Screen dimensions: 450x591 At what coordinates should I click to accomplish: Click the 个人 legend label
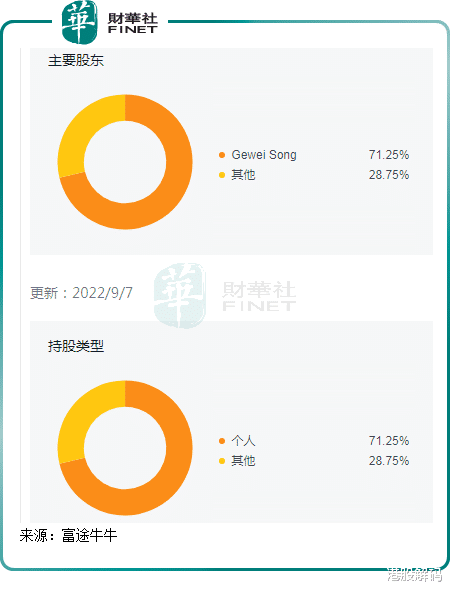pos(243,441)
